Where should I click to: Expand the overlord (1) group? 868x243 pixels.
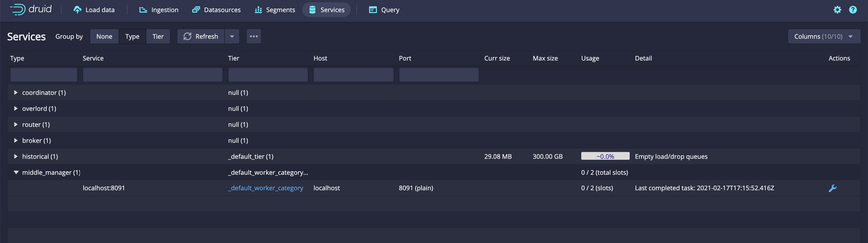[x=15, y=108]
